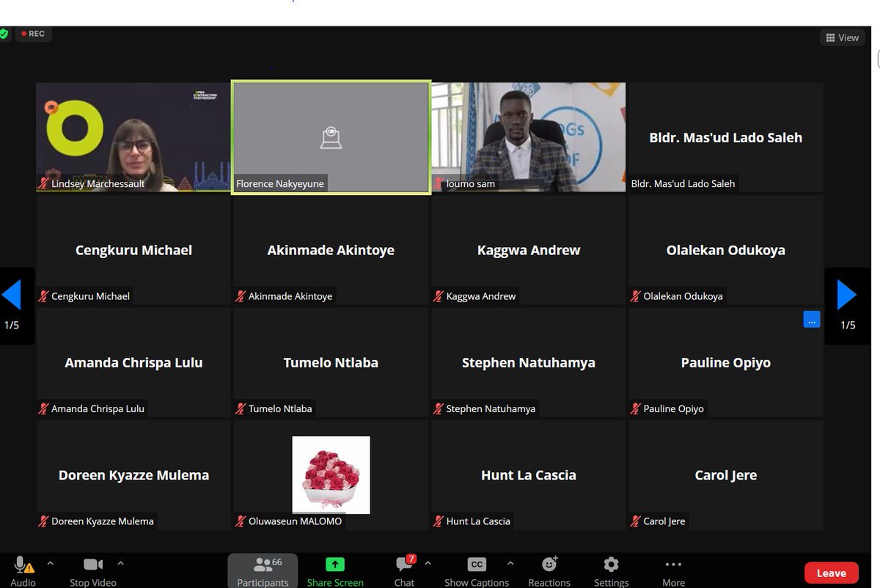Select Akinmade Akintoye large name
The image size is (880, 588).
pyautogui.click(x=331, y=250)
